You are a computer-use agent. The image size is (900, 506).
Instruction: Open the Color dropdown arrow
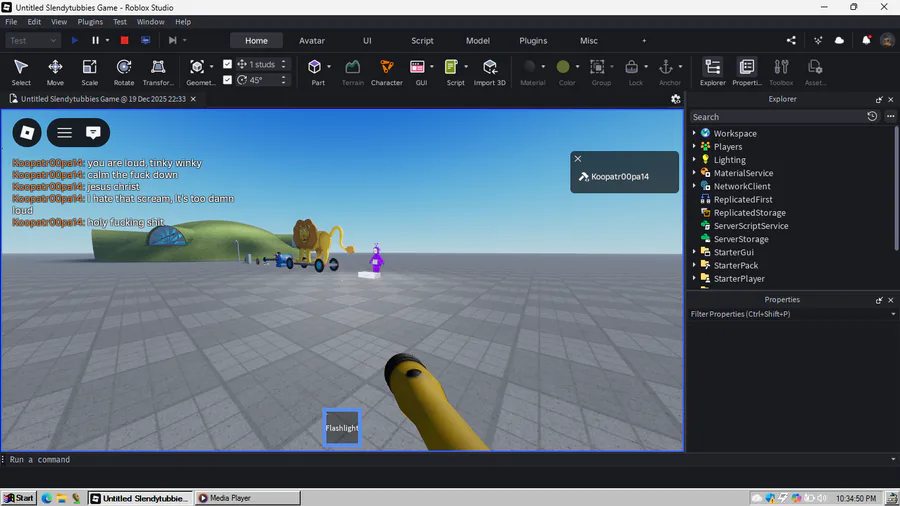pyautogui.click(x=577, y=67)
